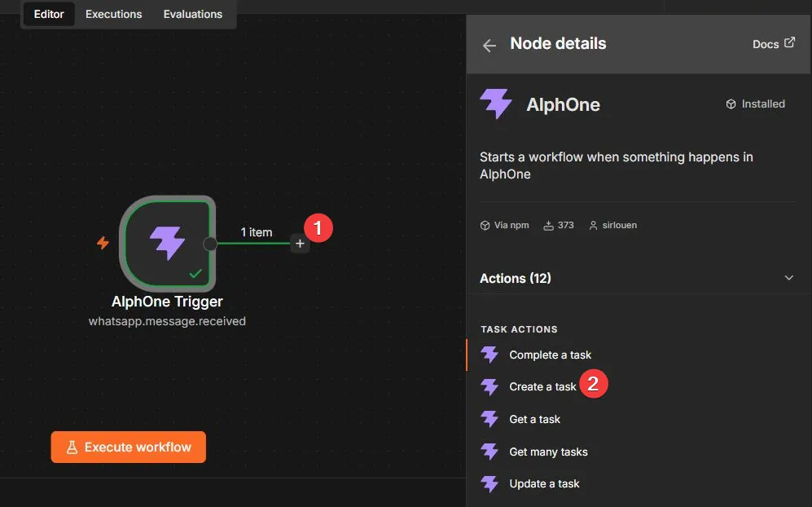
Task: Click the orange trigger lightning bolt icon
Action: (103, 243)
